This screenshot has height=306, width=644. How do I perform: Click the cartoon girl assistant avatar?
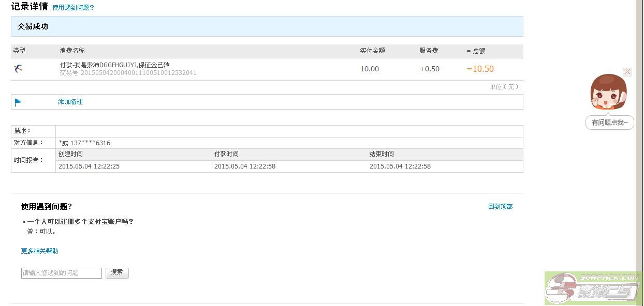(x=608, y=92)
